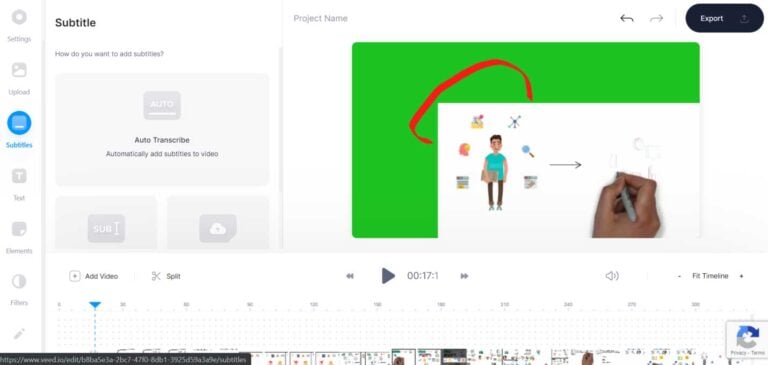Click Fit Timeline
The width and height of the screenshot is (768, 365).
tap(710, 276)
